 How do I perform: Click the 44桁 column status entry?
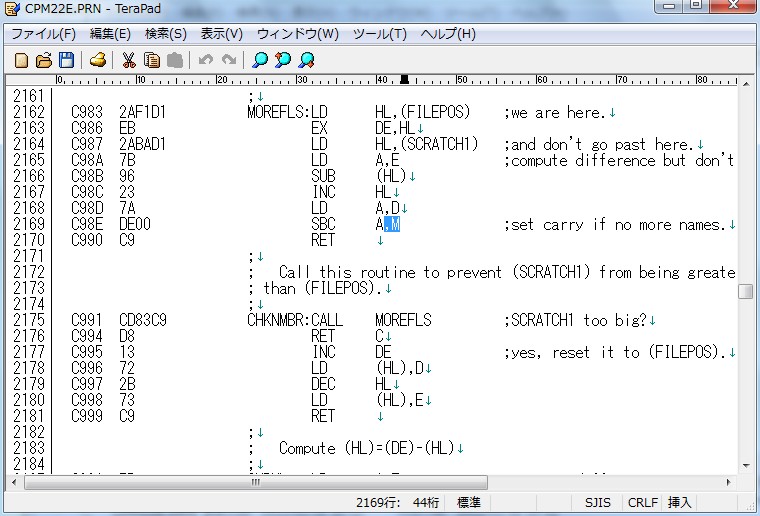pyautogui.click(x=426, y=502)
